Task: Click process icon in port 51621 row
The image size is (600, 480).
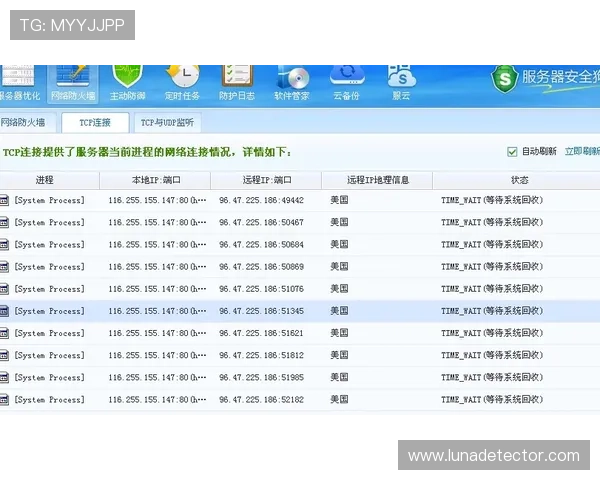Action: tap(4, 333)
